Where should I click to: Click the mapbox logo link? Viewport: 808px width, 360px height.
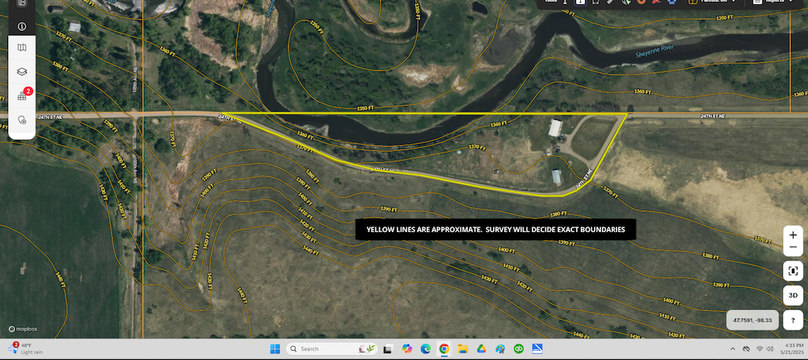point(23,329)
